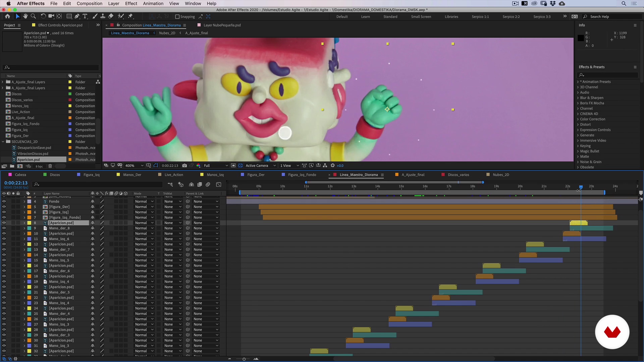The image size is (644, 362).
Task: Select the Selection arrow tool
Action: [x=17, y=16]
